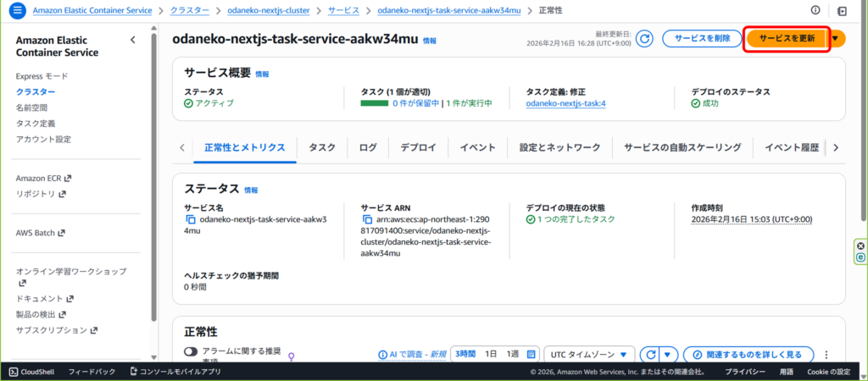Switch to the デプロイ tab
This screenshot has height=381, width=868.
coord(418,147)
